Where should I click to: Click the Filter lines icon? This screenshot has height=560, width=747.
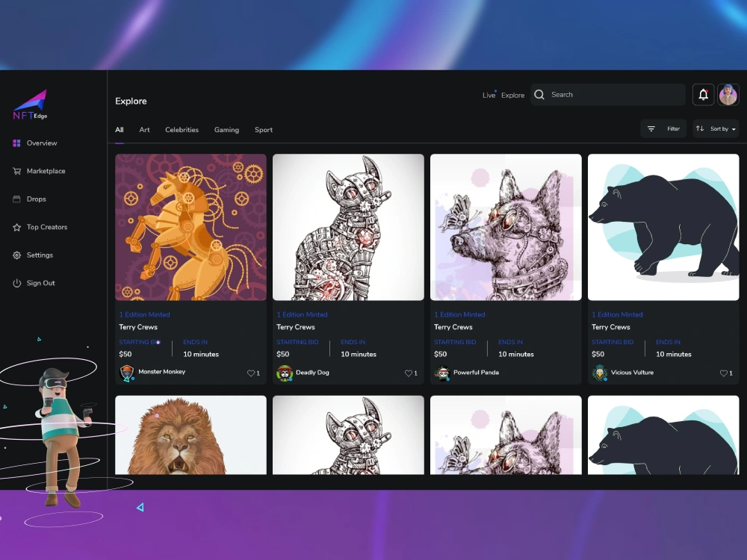click(651, 128)
